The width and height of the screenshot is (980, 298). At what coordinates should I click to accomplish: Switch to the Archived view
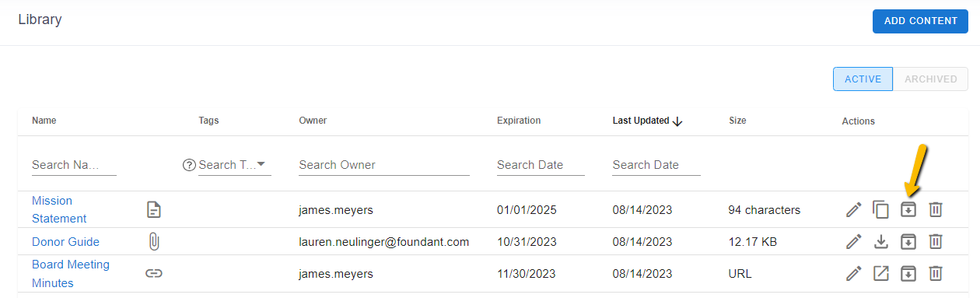(930, 79)
